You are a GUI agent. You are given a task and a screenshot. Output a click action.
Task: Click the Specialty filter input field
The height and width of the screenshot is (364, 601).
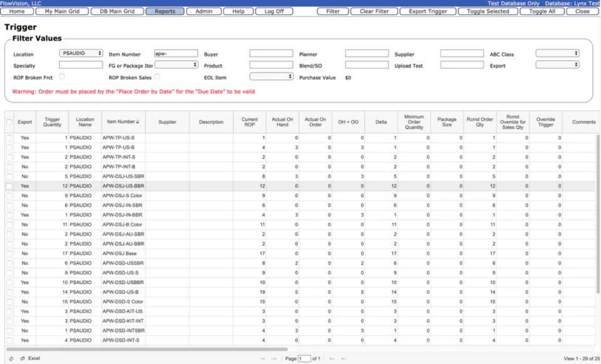pyautogui.click(x=81, y=64)
